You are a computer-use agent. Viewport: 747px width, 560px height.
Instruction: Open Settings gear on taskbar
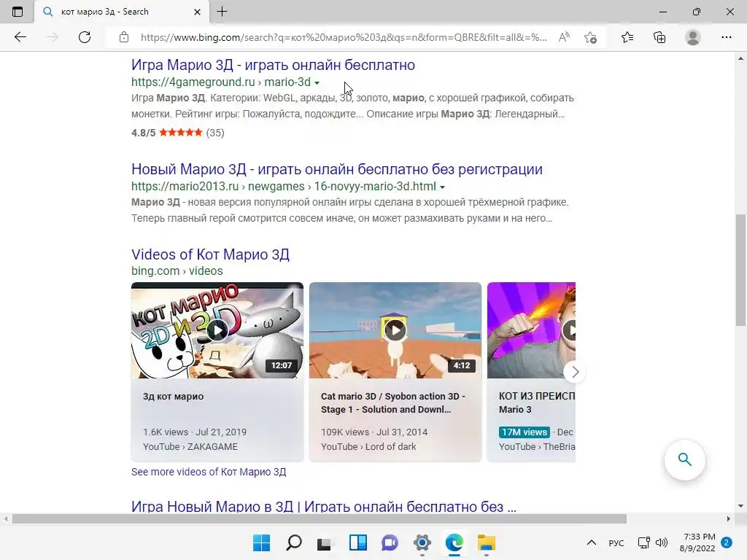[422, 542]
